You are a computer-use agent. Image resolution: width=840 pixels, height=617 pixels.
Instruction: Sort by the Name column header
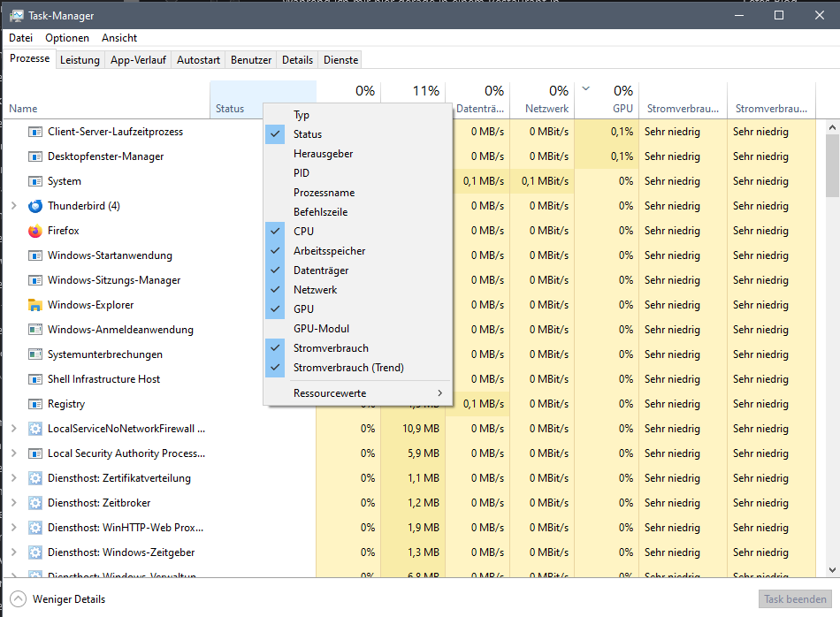106,100
